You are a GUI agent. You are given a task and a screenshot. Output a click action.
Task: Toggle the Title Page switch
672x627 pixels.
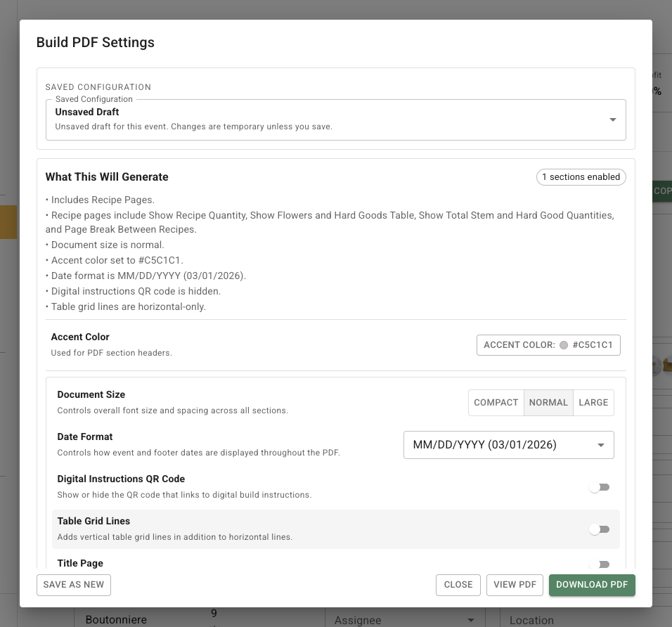[x=599, y=564]
